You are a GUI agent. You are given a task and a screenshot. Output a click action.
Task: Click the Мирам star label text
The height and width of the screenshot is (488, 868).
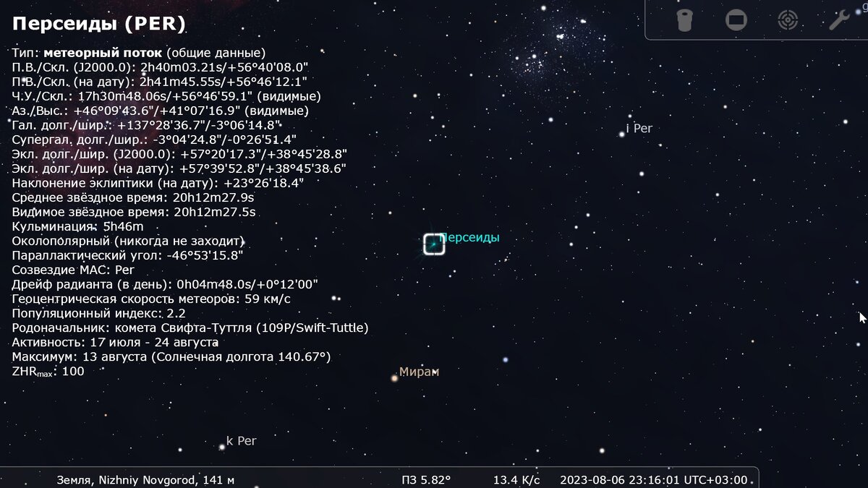pyautogui.click(x=420, y=372)
